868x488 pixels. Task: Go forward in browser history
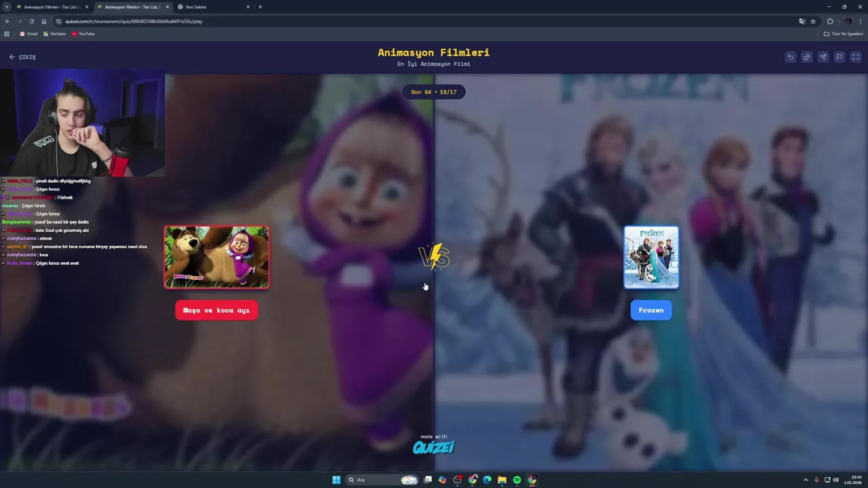(x=20, y=21)
